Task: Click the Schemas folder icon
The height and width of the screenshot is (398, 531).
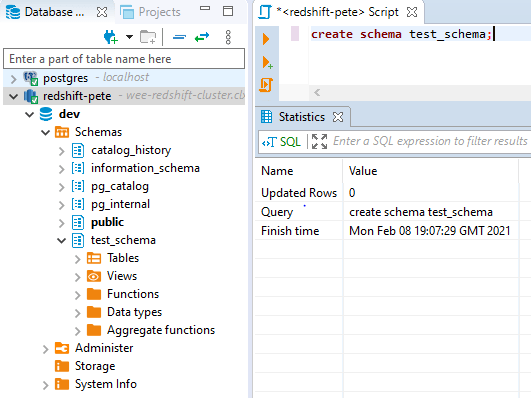Action: pyautogui.click(x=62, y=132)
